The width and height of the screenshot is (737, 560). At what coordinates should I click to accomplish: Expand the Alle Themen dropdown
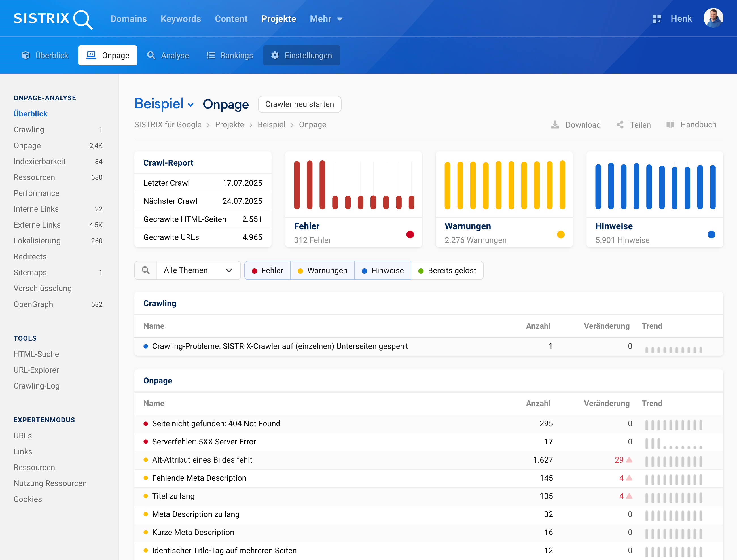[198, 270]
